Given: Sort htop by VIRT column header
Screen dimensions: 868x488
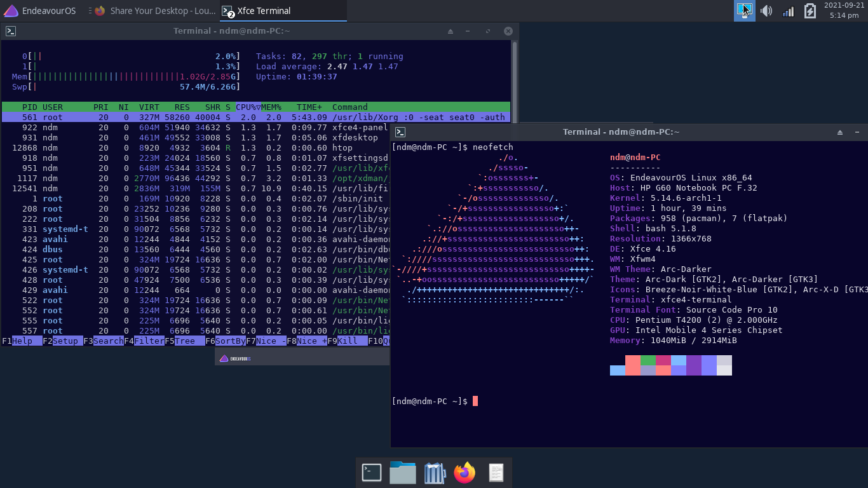Looking at the screenshot, I should pos(149,107).
